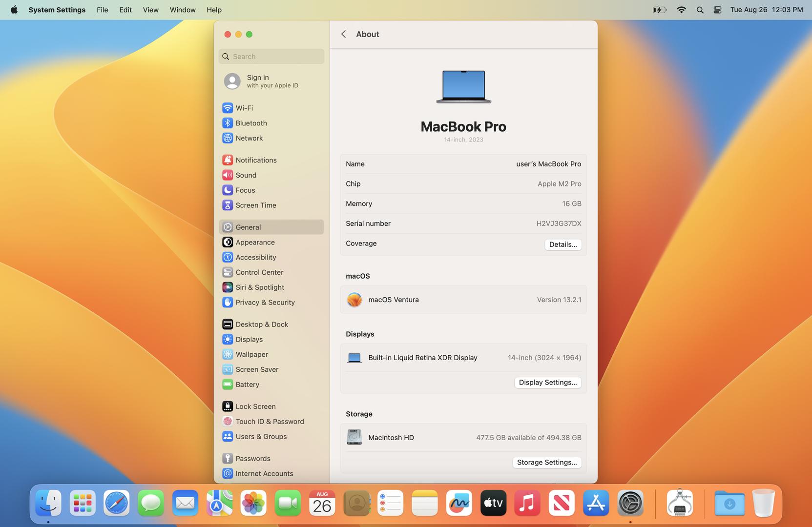Open Launchpad from the Dock

[x=83, y=503]
